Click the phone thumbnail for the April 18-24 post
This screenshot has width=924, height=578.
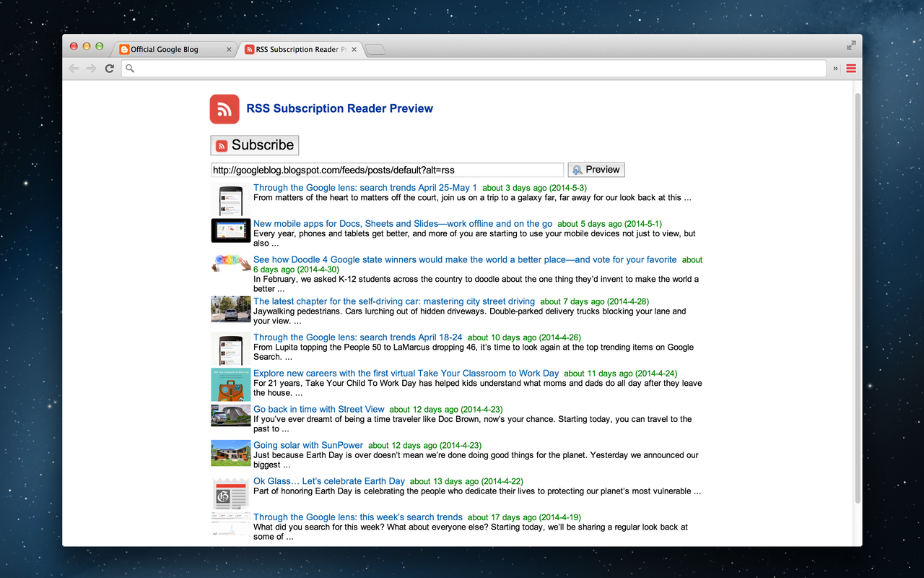231,350
